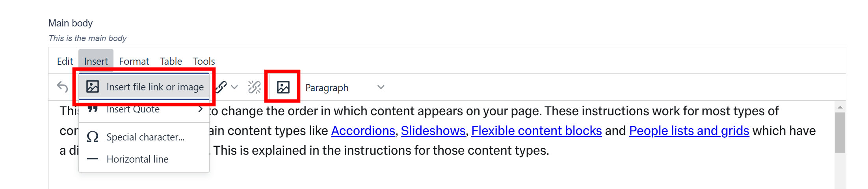
Task: Click the editor's vertical scrollbar thumb
Action: pos(840,132)
